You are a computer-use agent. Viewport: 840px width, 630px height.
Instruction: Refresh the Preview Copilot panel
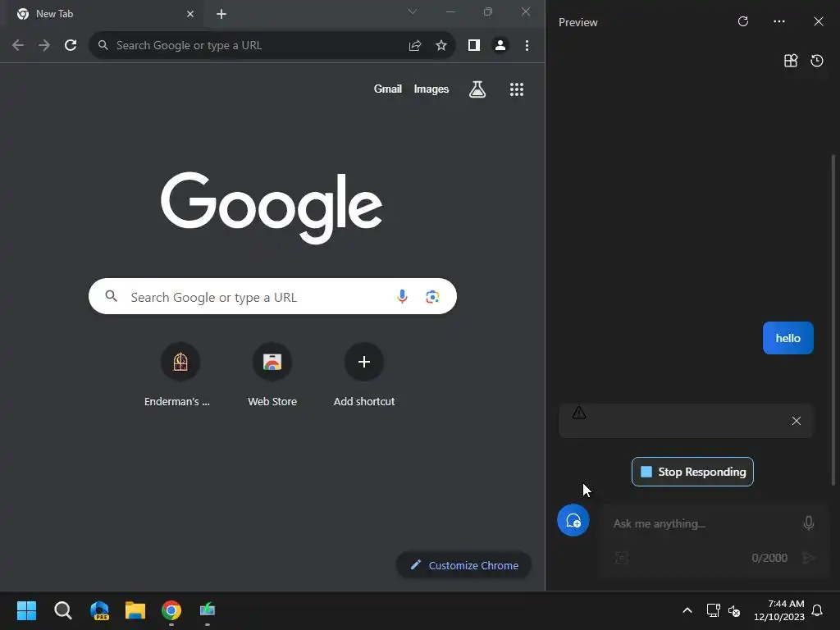(743, 21)
